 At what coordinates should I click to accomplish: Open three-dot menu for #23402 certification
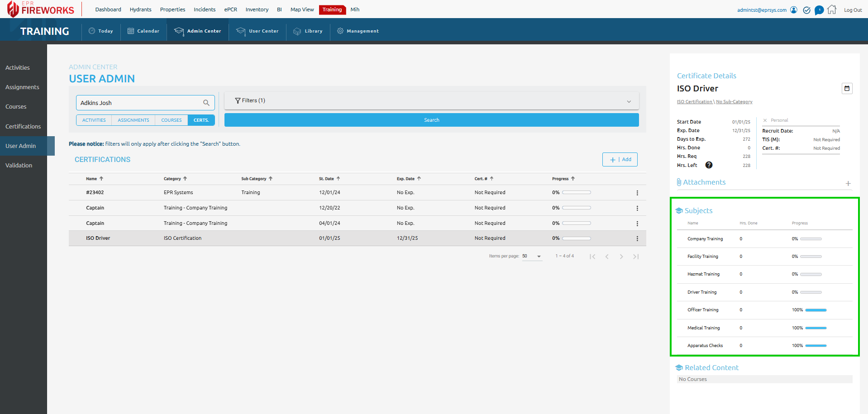[x=637, y=193]
